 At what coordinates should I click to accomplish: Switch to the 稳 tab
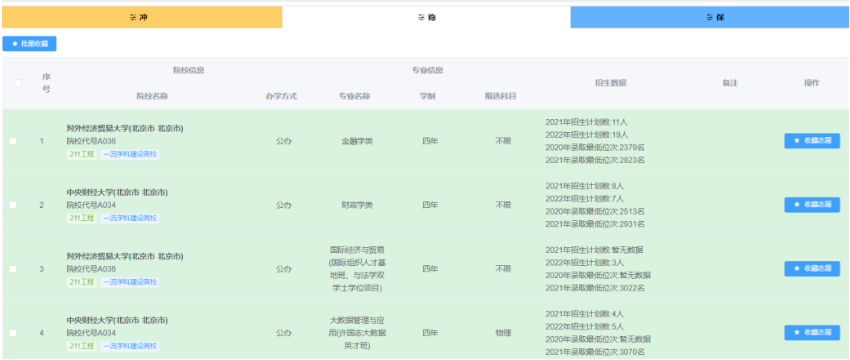[x=426, y=17]
